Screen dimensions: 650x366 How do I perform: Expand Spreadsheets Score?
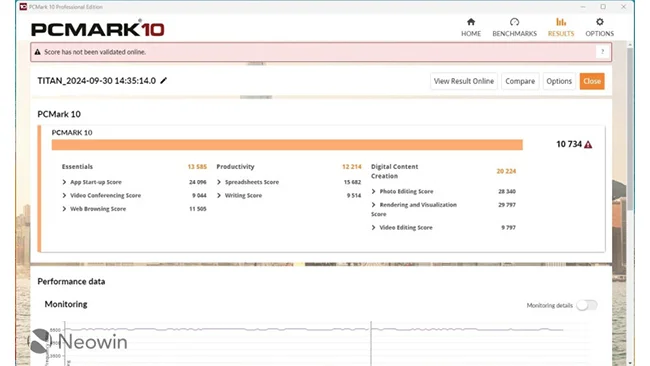[x=219, y=182]
